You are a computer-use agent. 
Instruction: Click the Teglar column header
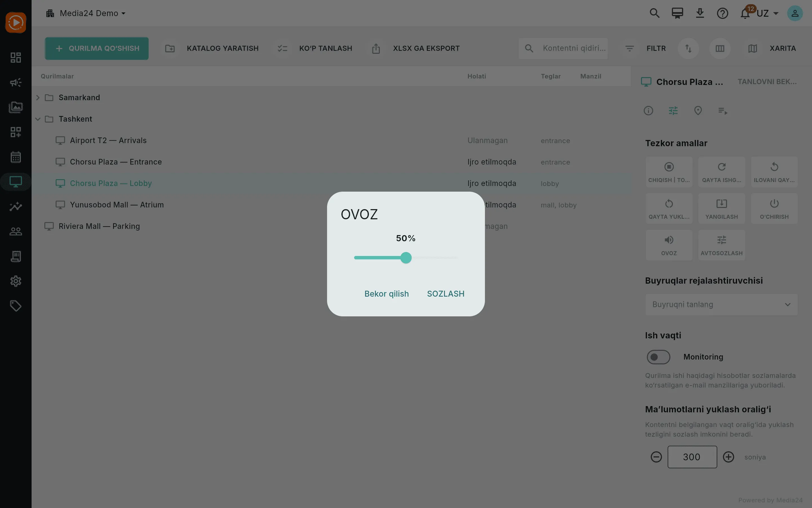tap(551, 76)
